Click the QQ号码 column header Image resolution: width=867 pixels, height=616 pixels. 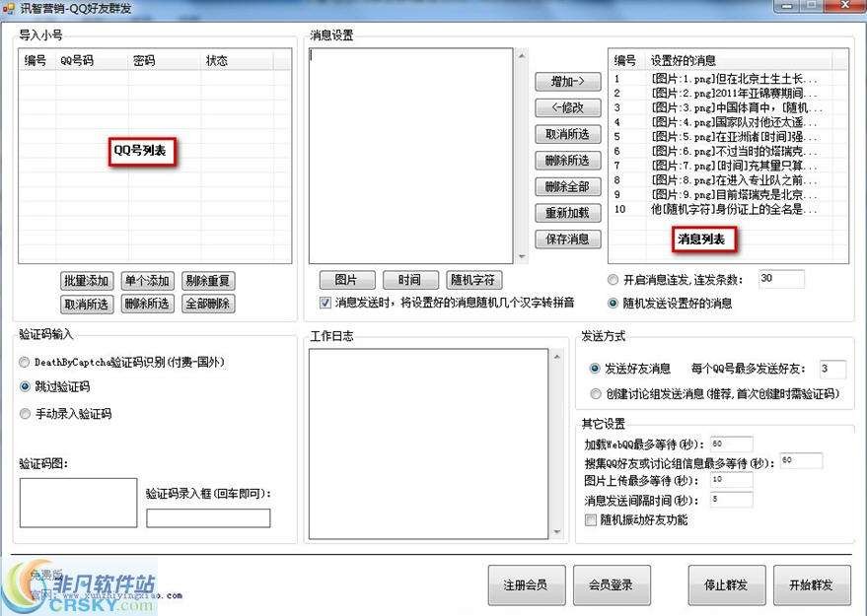point(92,60)
